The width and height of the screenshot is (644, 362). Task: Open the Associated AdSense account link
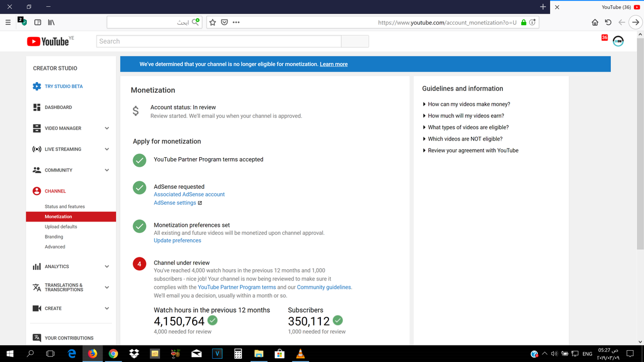tap(189, 195)
